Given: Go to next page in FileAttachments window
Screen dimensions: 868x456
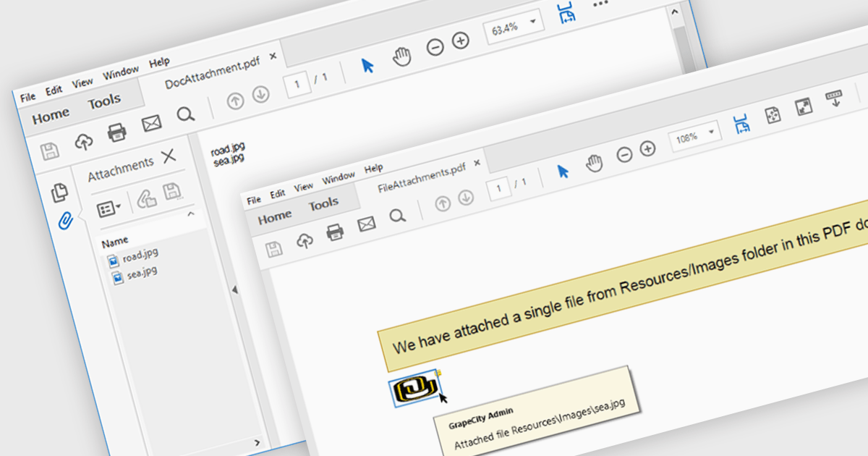Looking at the screenshot, I should coord(466,196).
